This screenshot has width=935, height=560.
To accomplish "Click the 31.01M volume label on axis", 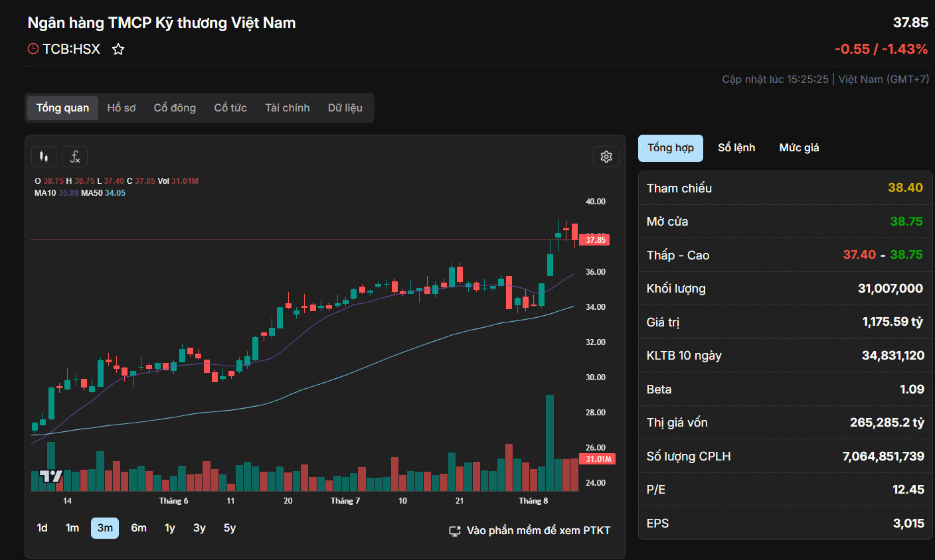I will (x=598, y=459).
